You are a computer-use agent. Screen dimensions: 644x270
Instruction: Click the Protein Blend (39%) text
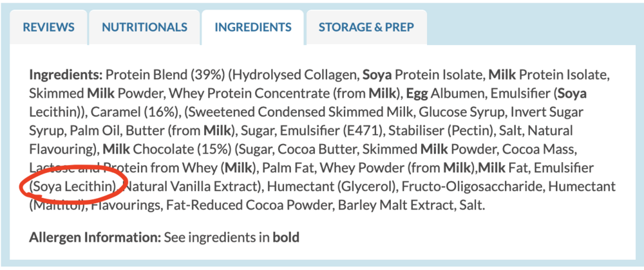pos(165,75)
